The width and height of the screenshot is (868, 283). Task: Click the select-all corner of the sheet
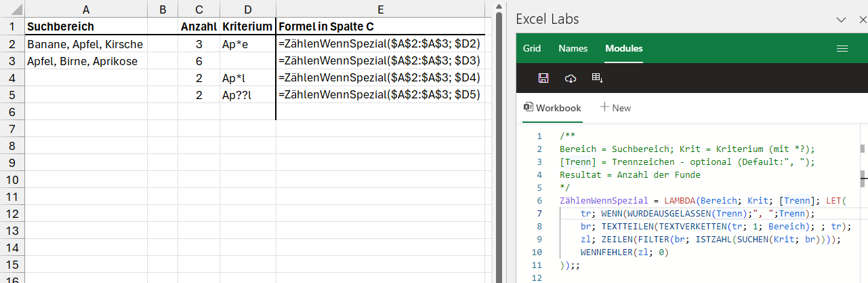click(x=12, y=10)
